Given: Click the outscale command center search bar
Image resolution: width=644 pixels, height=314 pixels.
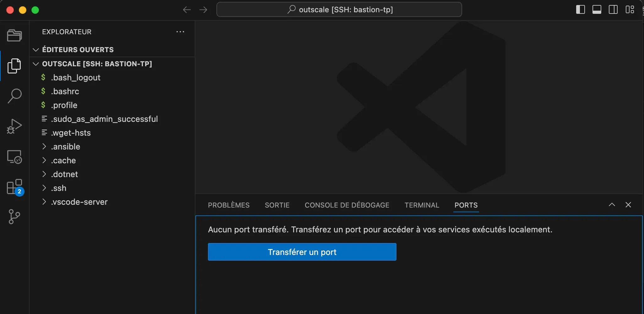Looking at the screenshot, I should 339,9.
